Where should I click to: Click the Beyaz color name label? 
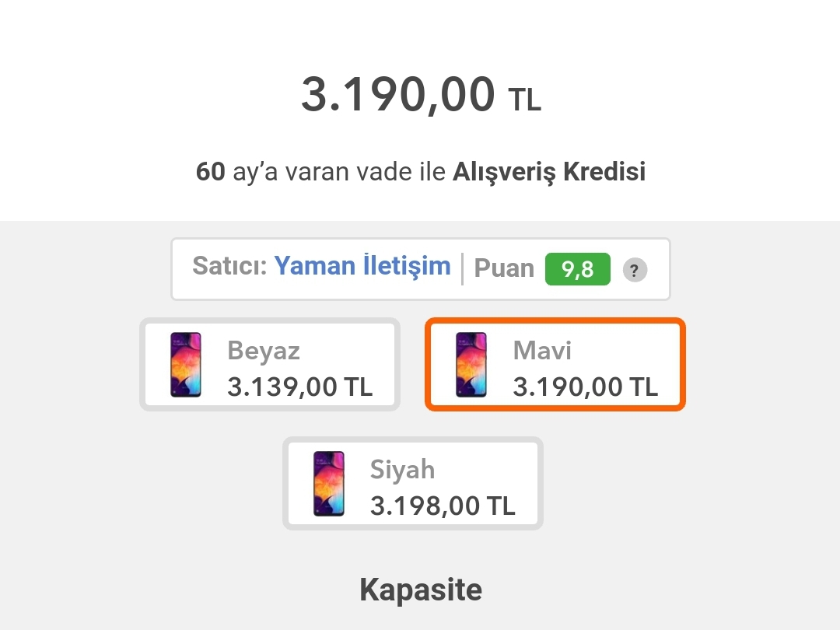264,352
